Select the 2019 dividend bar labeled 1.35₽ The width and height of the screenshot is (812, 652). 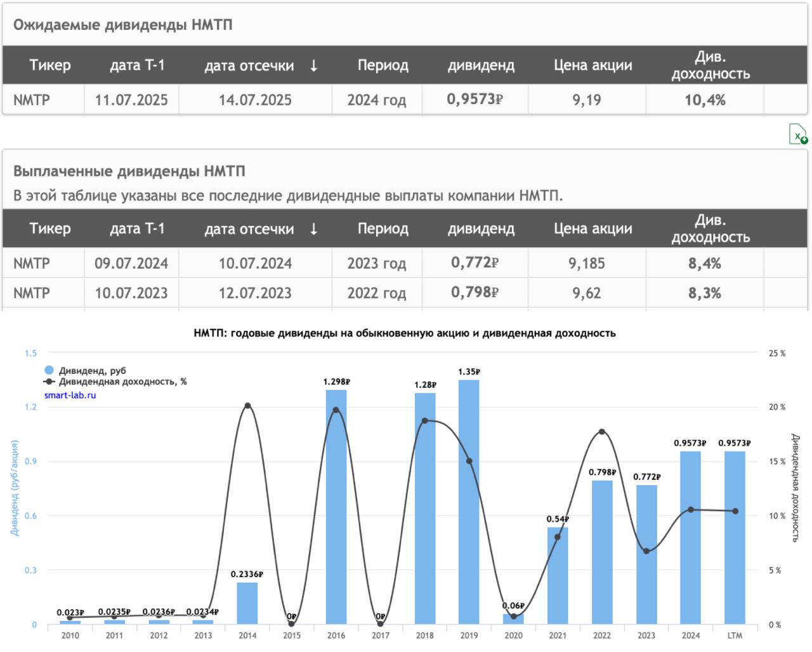[469, 502]
